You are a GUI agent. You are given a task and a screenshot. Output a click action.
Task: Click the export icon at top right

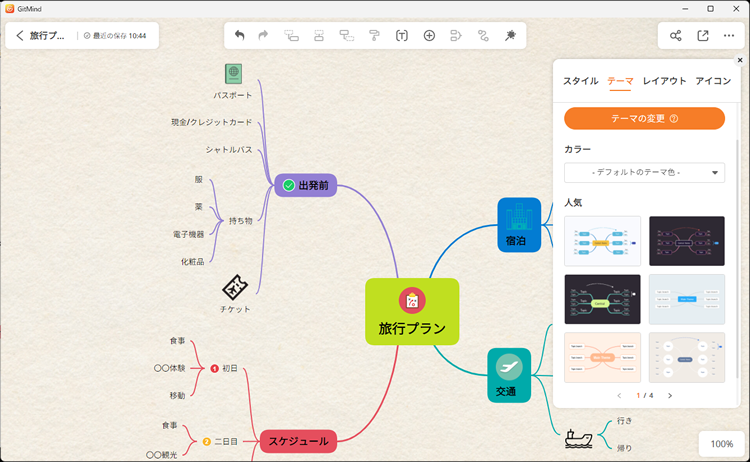pos(703,35)
